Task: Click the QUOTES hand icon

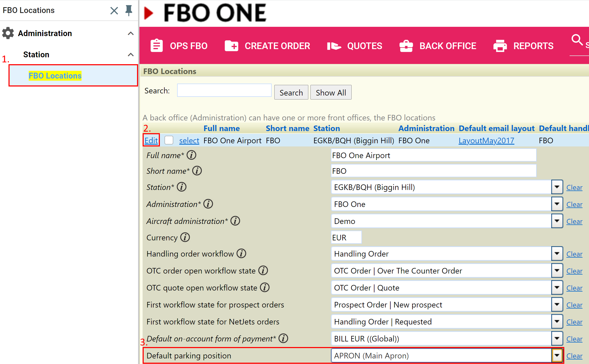Action: tap(334, 46)
